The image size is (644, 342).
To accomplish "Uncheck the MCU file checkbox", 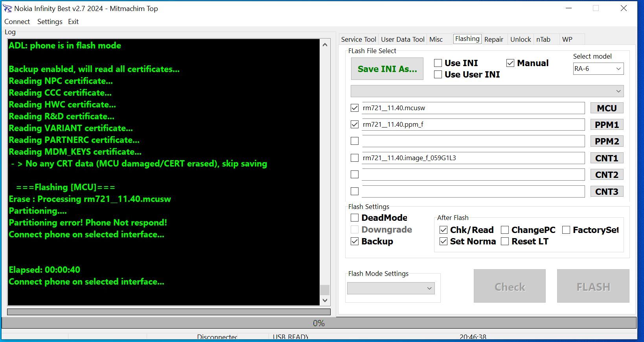I will [x=355, y=108].
